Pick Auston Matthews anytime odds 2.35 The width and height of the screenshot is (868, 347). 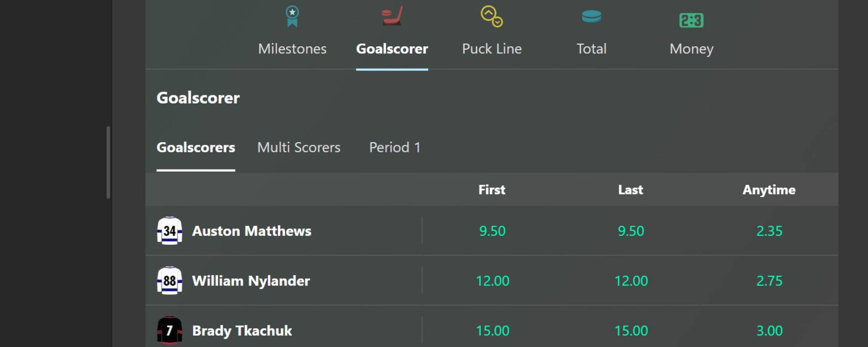[769, 231]
